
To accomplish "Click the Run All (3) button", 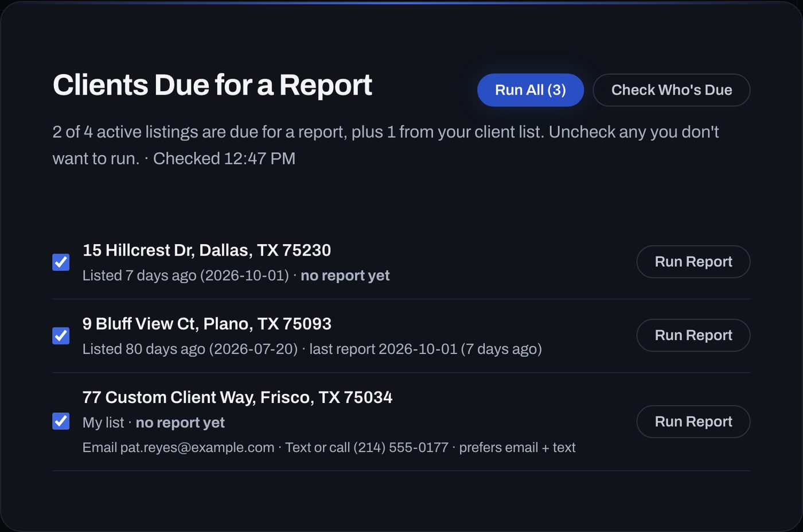I will (530, 90).
